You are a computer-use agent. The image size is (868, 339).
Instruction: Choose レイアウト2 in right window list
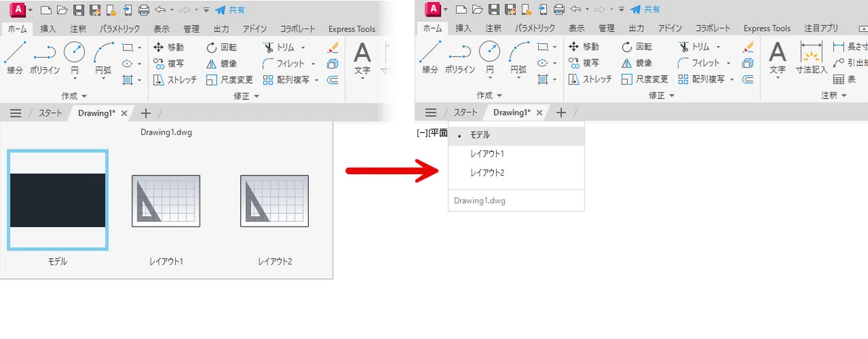pyautogui.click(x=516, y=173)
